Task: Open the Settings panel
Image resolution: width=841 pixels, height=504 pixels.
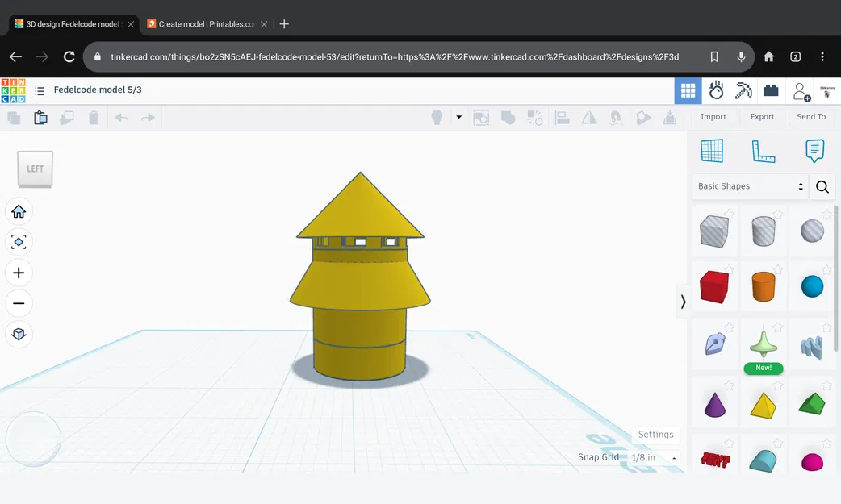Action: point(655,434)
